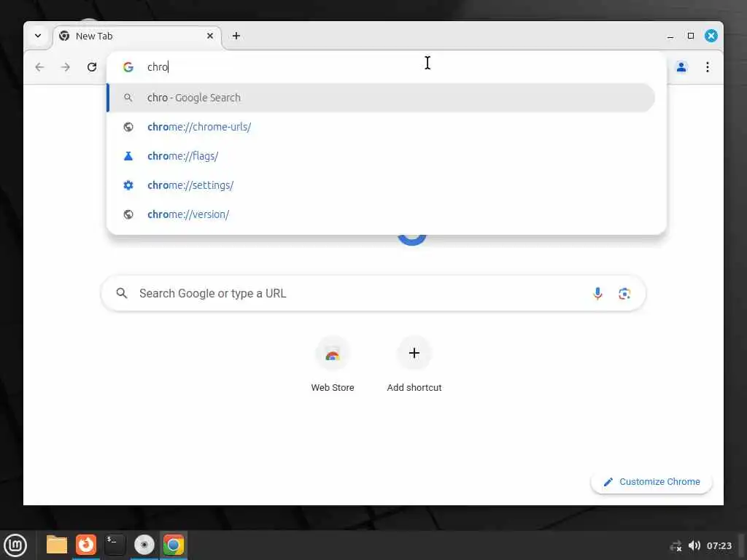
Task: Start voice search with microphone icon
Action: (x=597, y=293)
